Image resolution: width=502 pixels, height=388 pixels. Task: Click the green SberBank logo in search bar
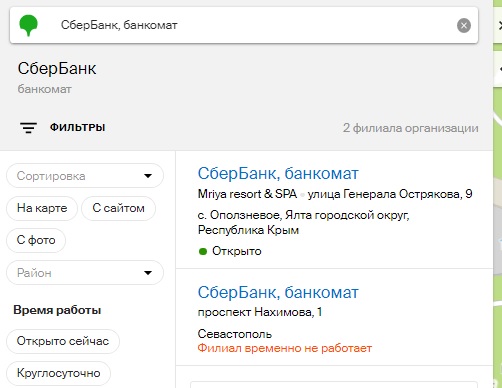(x=28, y=25)
